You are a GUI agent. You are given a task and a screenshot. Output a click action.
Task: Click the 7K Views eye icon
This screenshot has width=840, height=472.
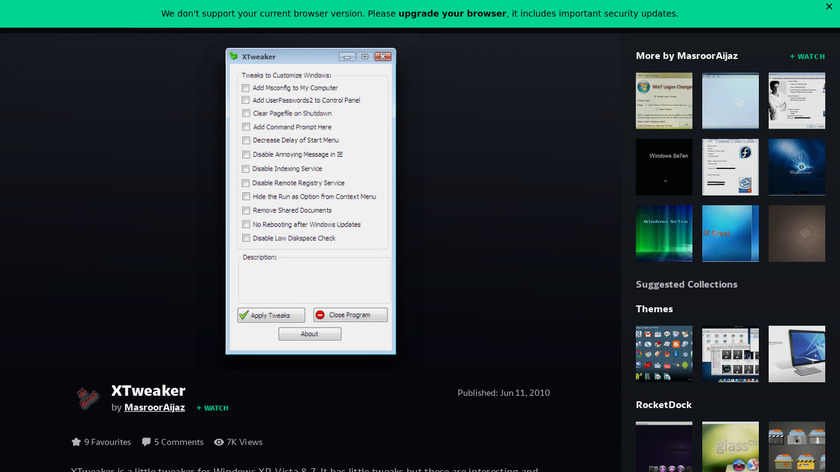pyautogui.click(x=219, y=442)
